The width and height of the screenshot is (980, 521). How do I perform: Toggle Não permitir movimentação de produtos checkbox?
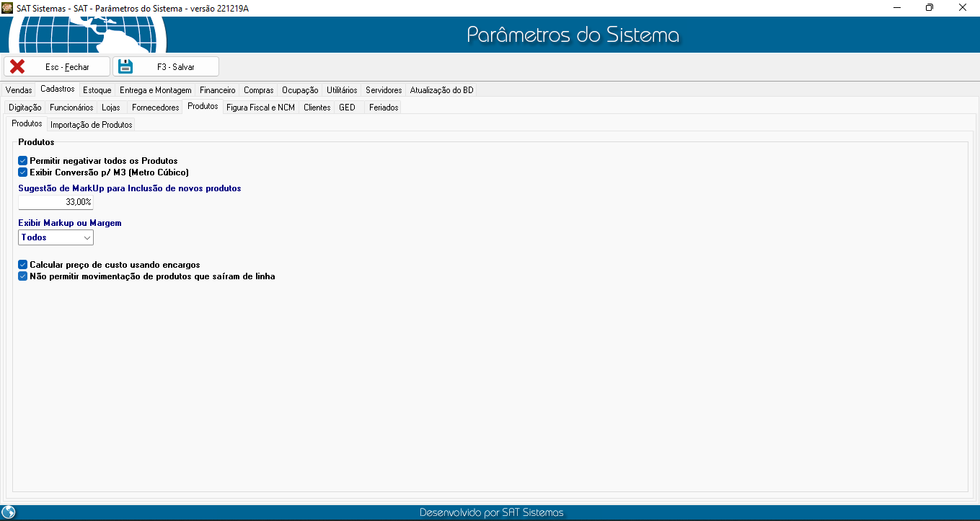click(x=23, y=276)
